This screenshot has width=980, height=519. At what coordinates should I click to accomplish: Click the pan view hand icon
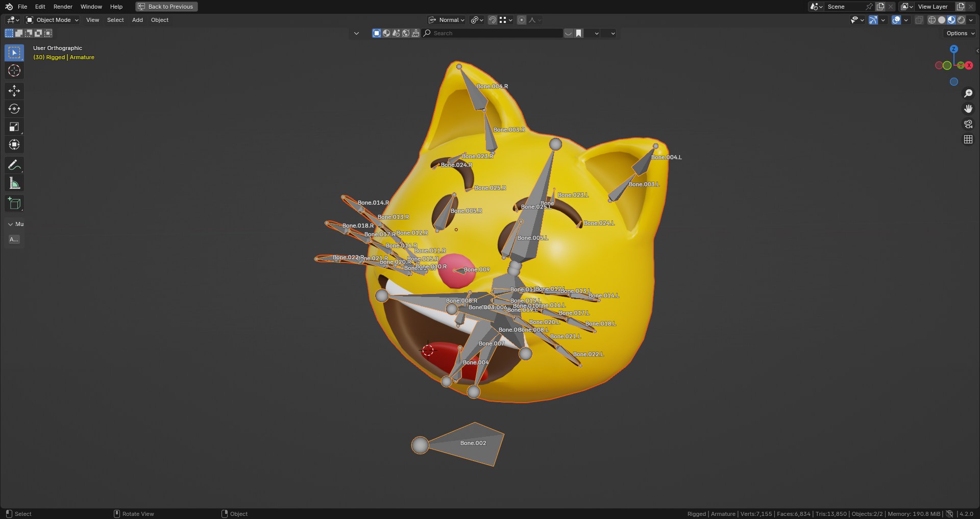[x=968, y=109]
